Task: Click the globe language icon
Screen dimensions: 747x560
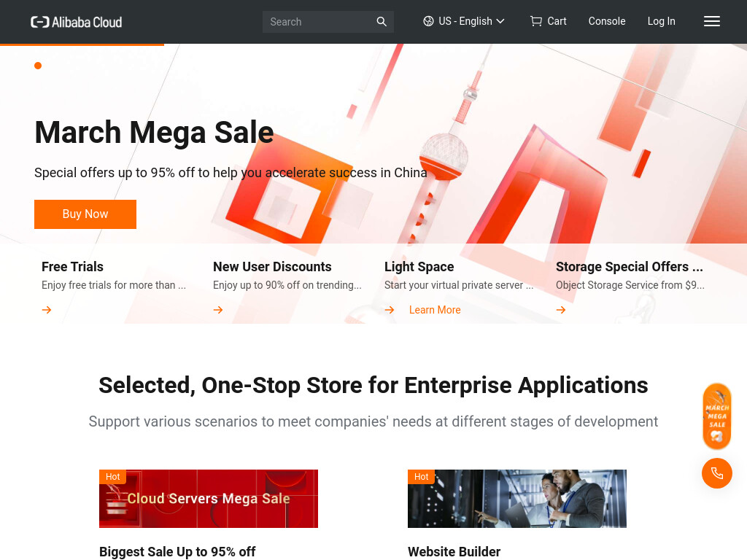Action: click(x=428, y=21)
